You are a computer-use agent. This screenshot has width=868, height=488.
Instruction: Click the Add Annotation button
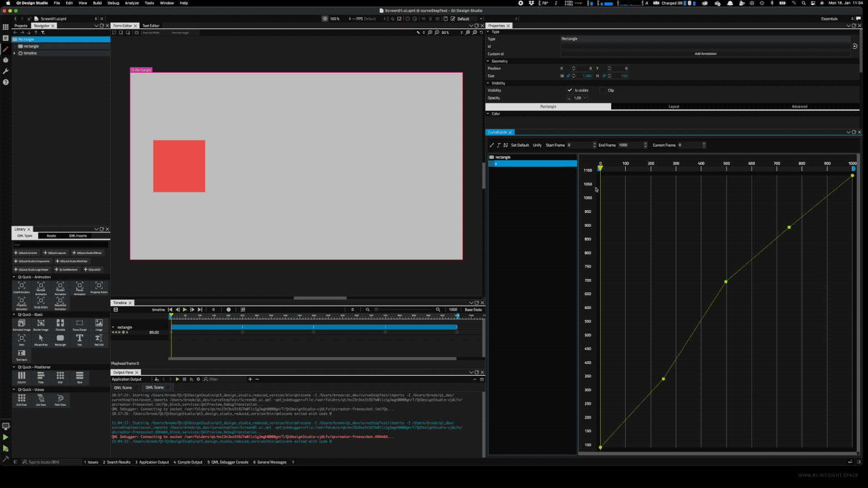tap(705, 54)
